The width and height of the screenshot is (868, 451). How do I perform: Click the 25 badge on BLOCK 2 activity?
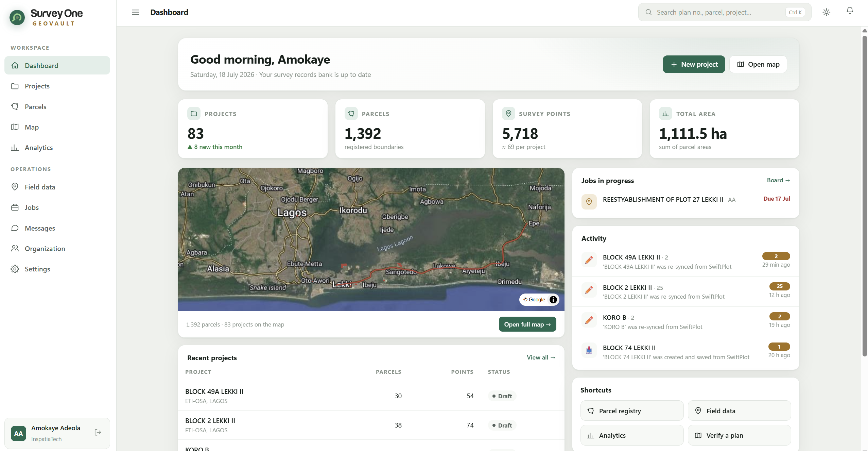tap(779, 286)
